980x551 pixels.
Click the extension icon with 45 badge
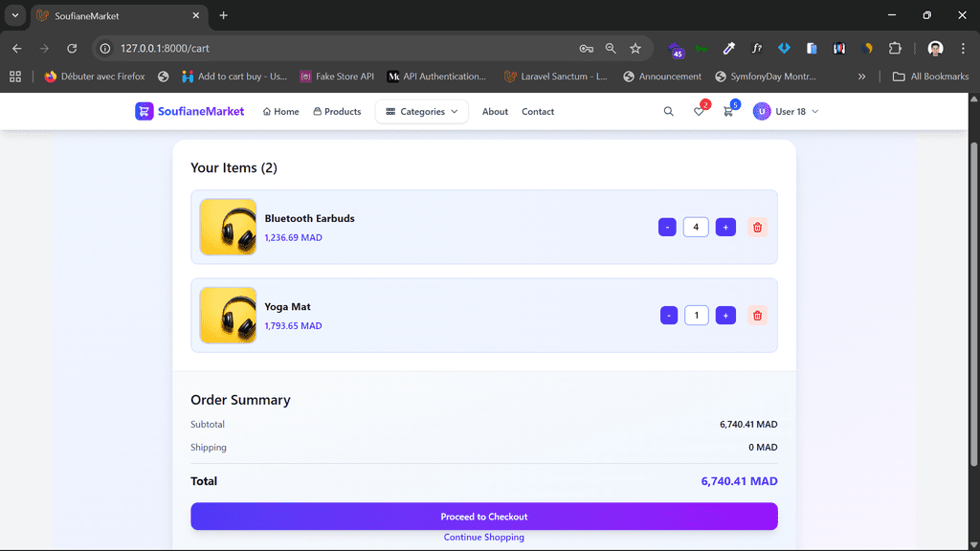676,50
